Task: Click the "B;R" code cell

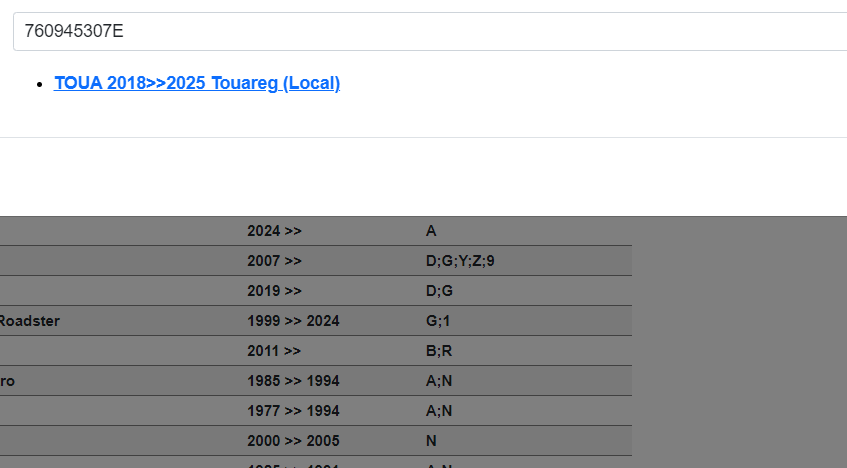Action: [439, 351]
